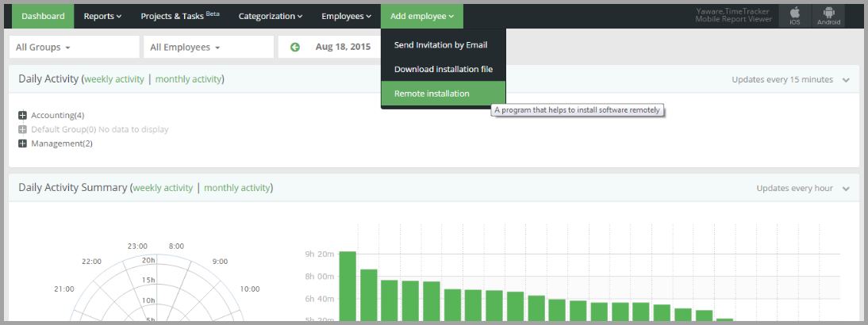Open the Android mobile report viewer
The image size is (868, 325).
click(x=828, y=16)
